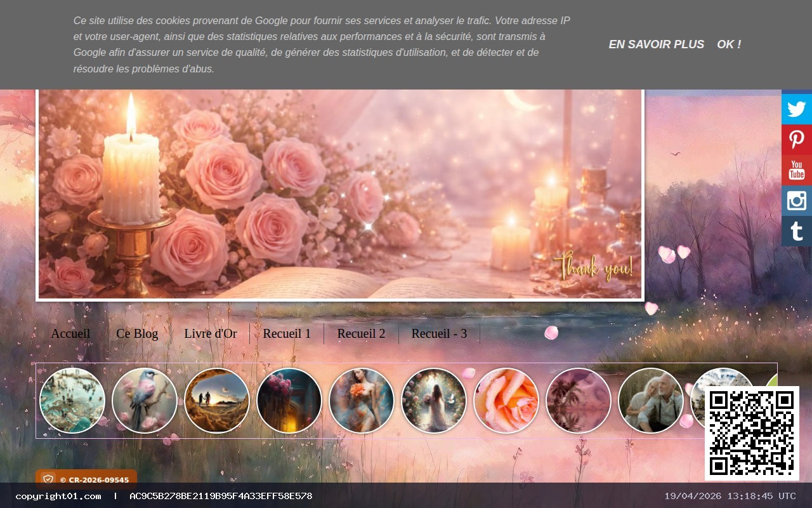
Task: Open EN SAVOIR PLUS cookie details
Action: pyautogui.click(x=657, y=44)
